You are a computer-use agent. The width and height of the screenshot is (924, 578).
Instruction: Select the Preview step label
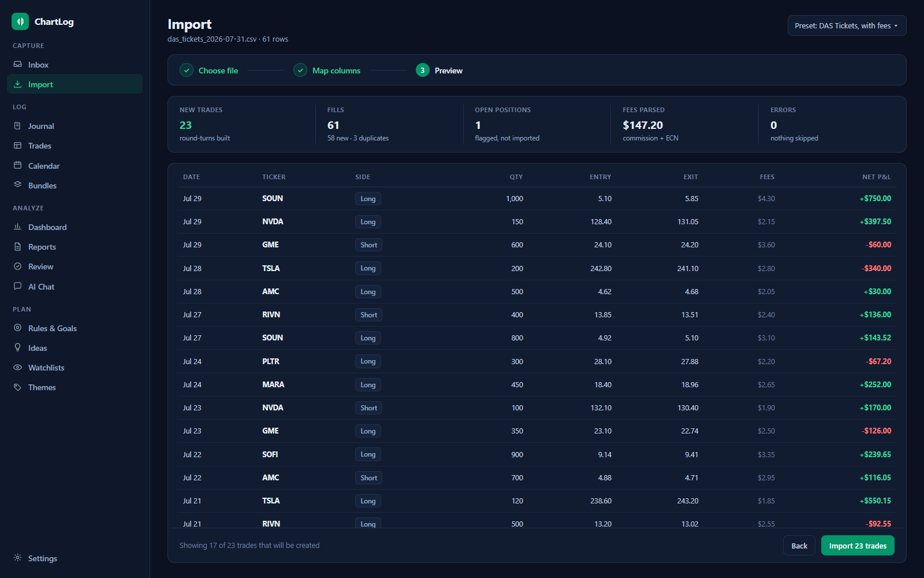448,71
